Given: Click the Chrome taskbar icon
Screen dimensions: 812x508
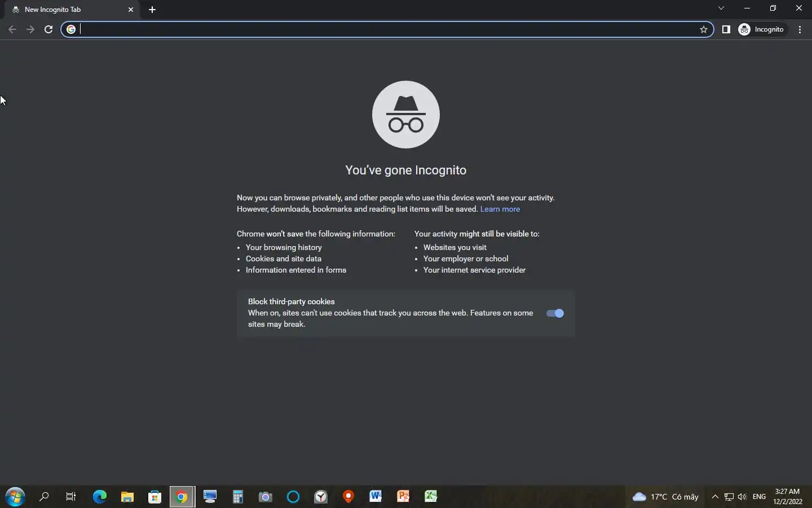Looking at the screenshot, I should (182, 497).
